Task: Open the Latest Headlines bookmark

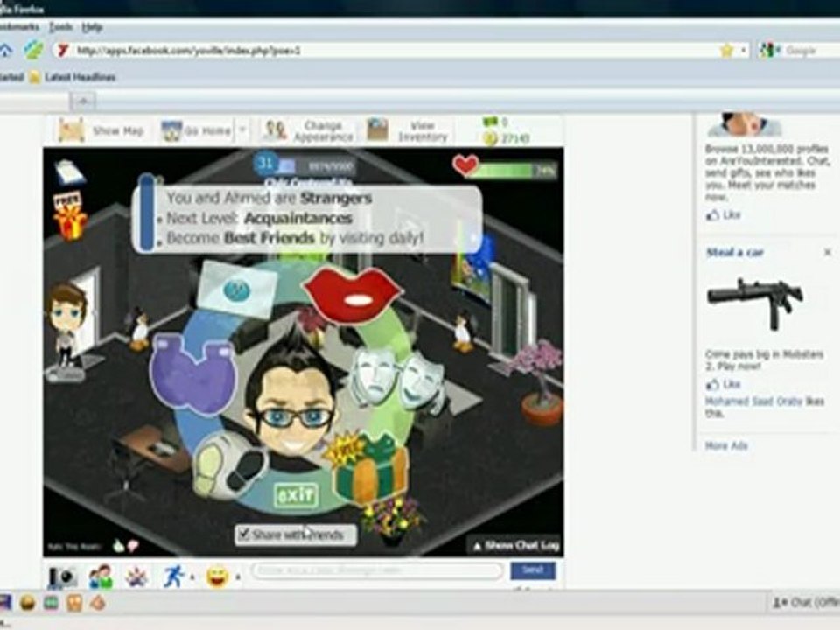Action: (x=73, y=77)
